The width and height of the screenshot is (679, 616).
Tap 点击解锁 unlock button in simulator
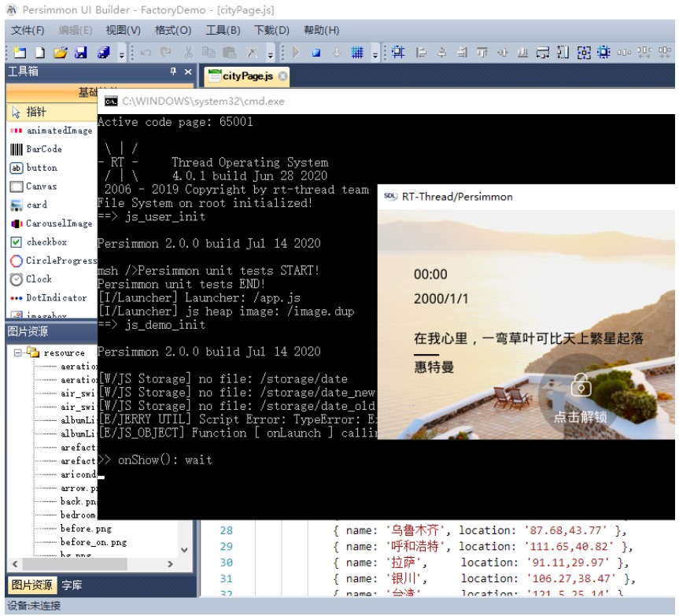pyautogui.click(x=581, y=397)
